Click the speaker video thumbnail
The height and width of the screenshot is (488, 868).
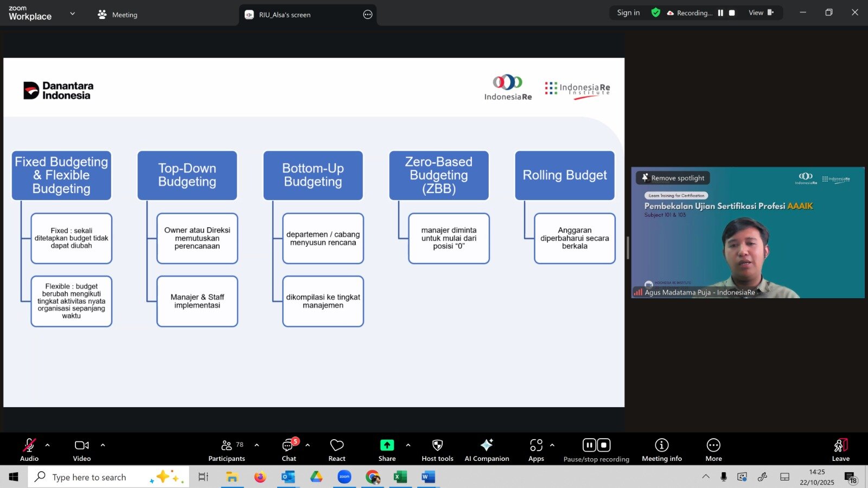[x=748, y=239]
